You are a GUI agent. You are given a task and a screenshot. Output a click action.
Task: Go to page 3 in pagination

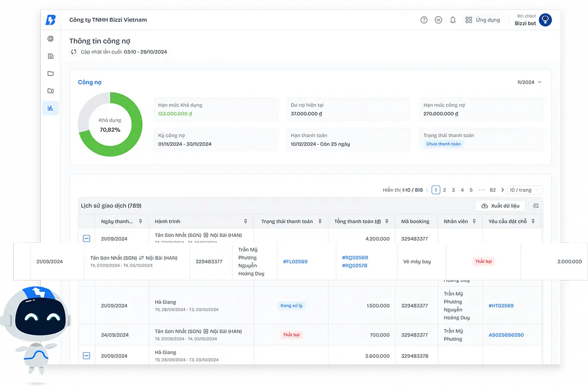click(453, 190)
